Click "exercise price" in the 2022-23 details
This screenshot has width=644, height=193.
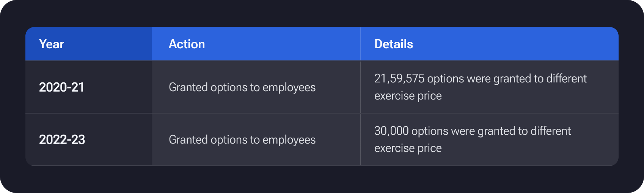coord(408,148)
